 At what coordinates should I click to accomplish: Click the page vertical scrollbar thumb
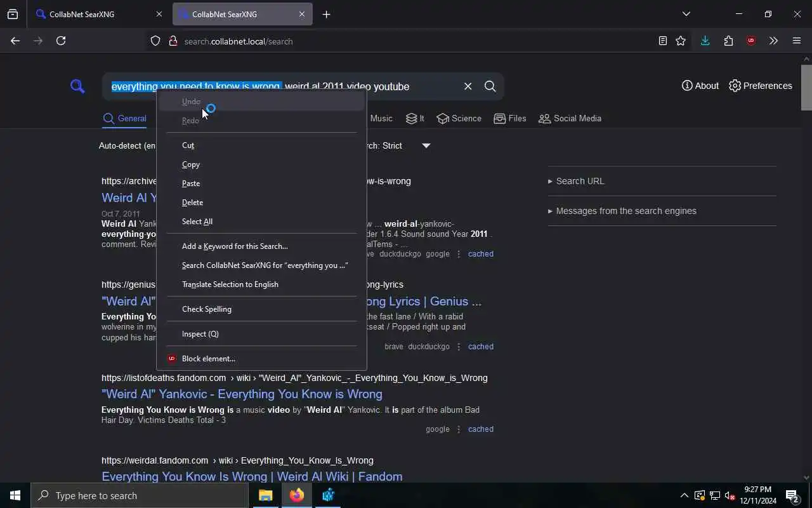pos(806,88)
